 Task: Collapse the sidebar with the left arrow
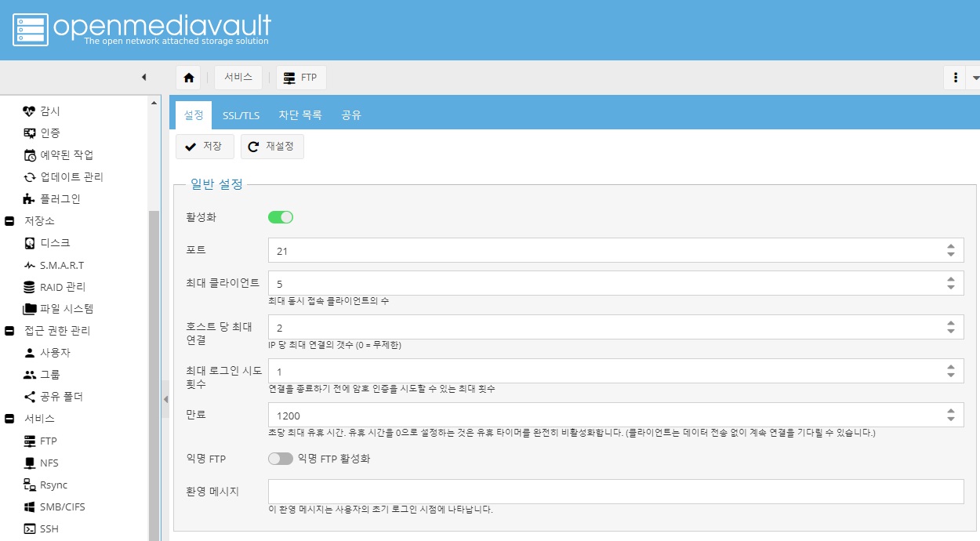click(x=144, y=77)
